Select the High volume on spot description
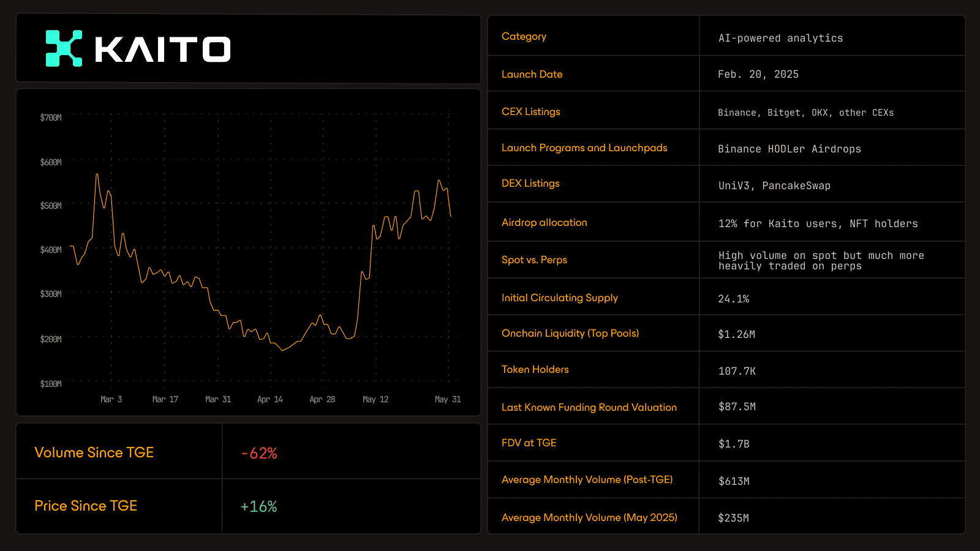Screen dimensions: 980x551 (821, 261)
